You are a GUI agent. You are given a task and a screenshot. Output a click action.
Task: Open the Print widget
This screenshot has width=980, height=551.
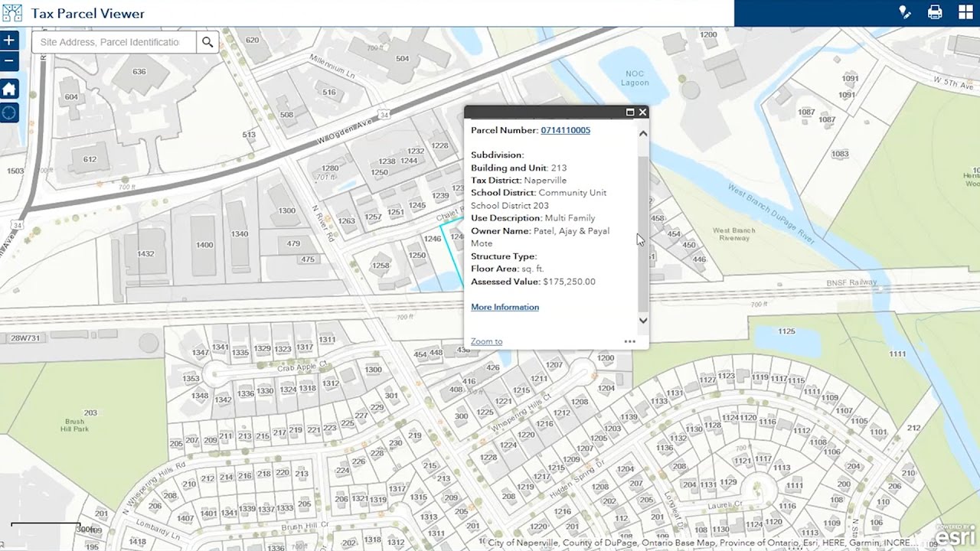click(935, 12)
